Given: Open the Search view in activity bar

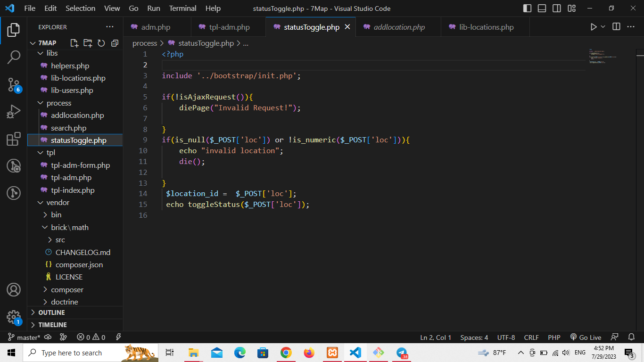Looking at the screenshot, I should pyautogui.click(x=14, y=58).
